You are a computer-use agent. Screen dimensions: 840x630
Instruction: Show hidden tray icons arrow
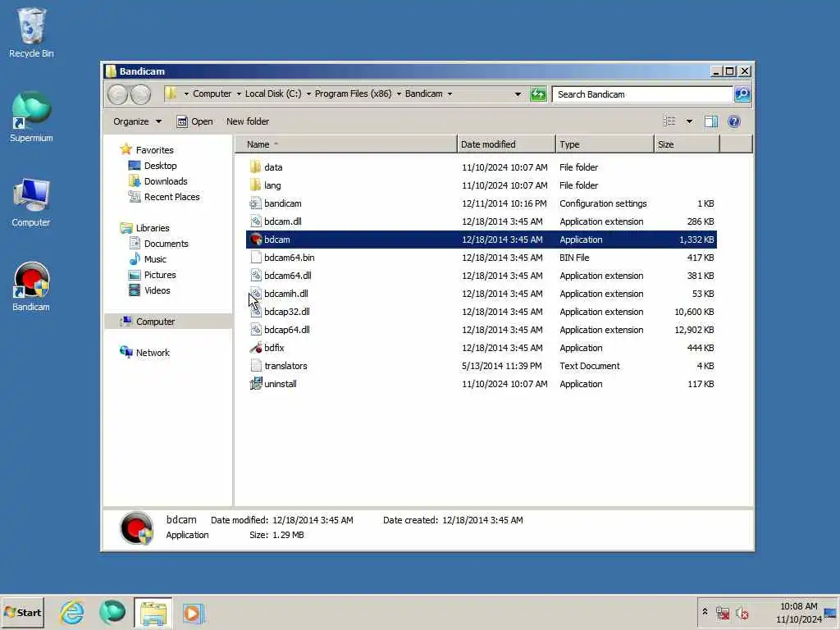tap(705, 611)
